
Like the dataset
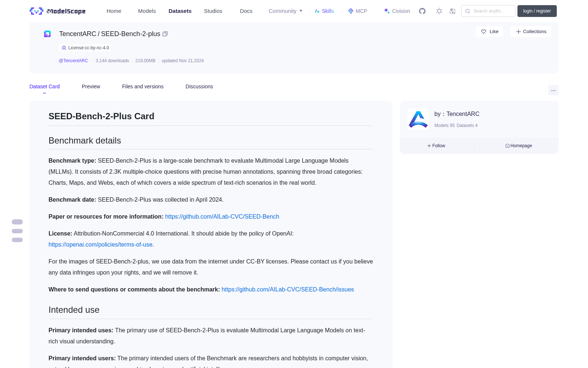(490, 32)
